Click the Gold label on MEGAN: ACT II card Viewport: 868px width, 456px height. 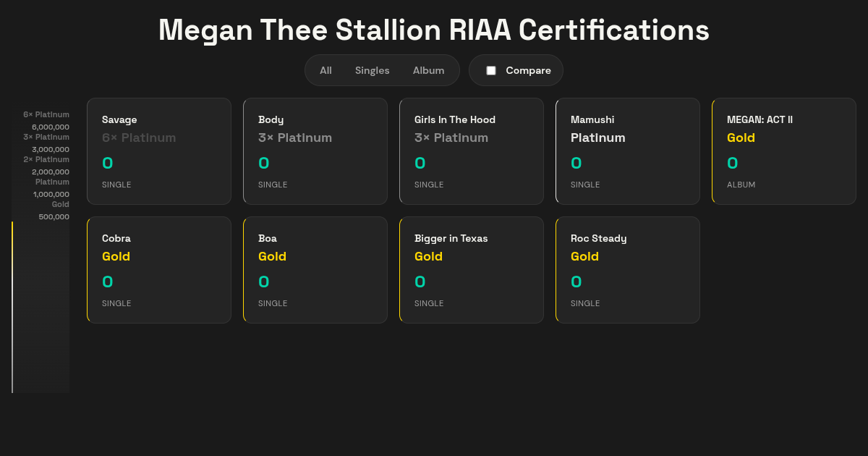pos(741,138)
